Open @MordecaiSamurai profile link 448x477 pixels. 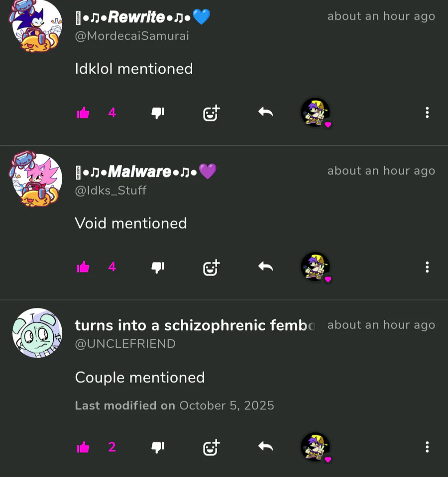pos(132,36)
